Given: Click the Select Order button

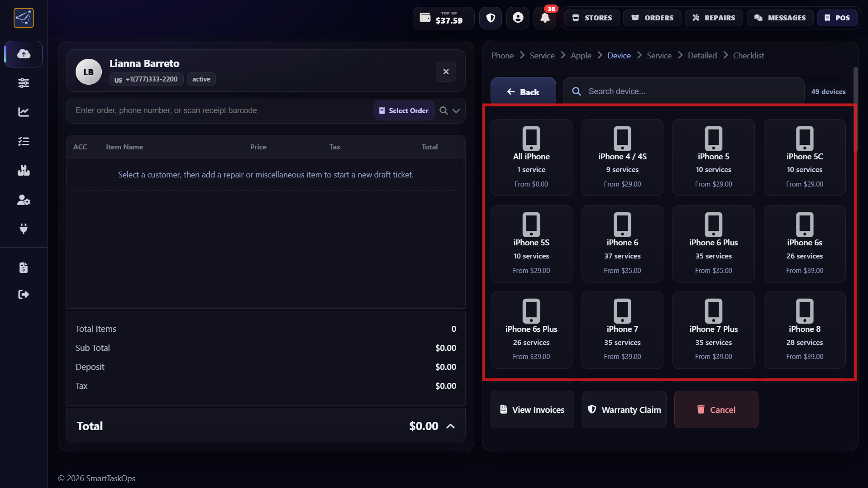Looking at the screenshot, I should 404,111.
